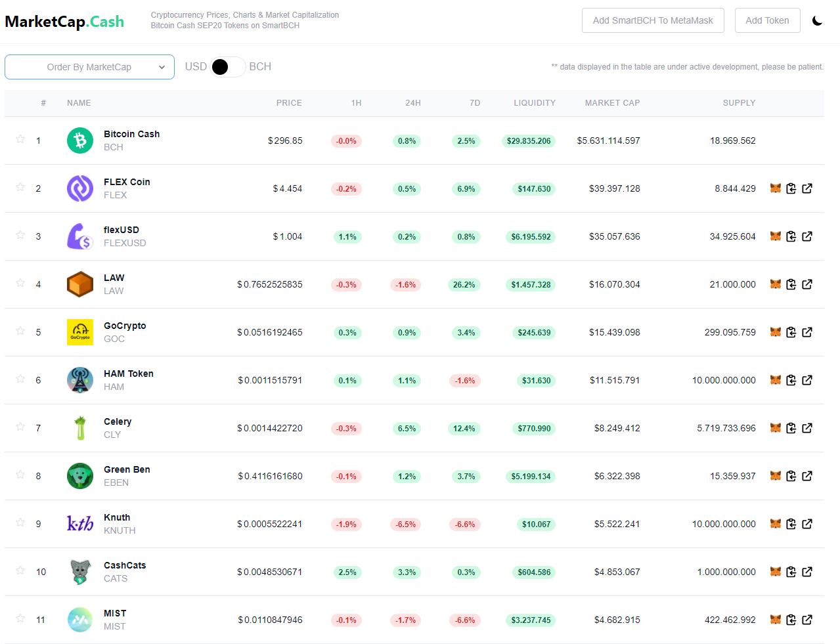Add HAM Token to MetaMask fox icon

pos(776,380)
